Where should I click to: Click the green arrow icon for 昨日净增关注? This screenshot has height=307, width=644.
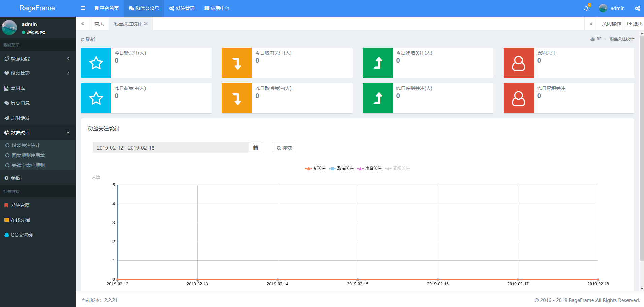(378, 98)
